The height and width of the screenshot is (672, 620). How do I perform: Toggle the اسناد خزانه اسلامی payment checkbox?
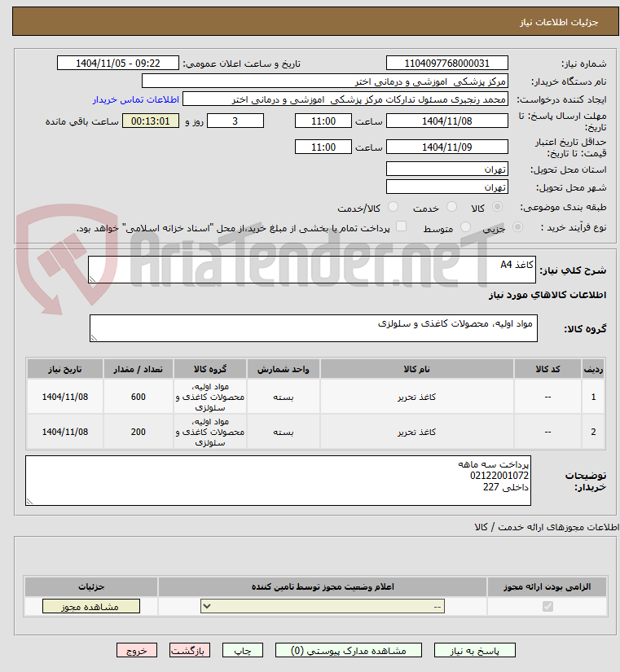coord(402,226)
